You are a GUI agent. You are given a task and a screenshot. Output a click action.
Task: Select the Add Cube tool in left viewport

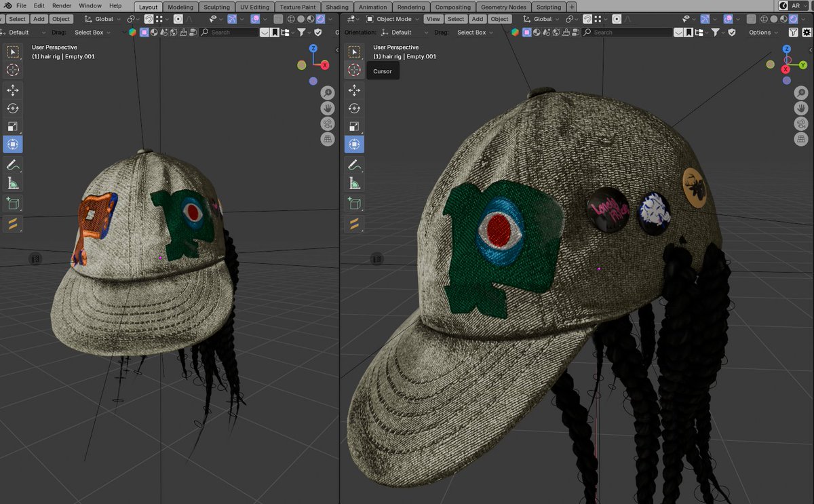tap(13, 203)
